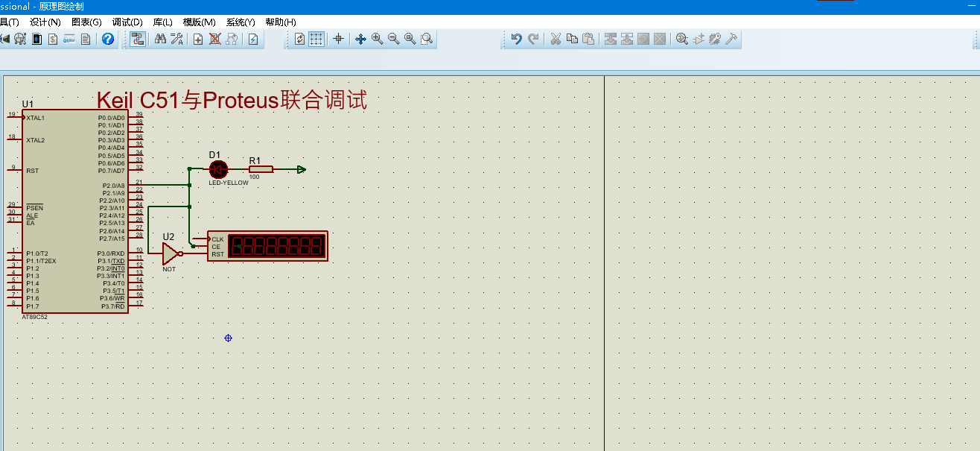Viewport: 980px width, 451px height.
Task: Click the paste from clipboard icon
Action: click(588, 39)
